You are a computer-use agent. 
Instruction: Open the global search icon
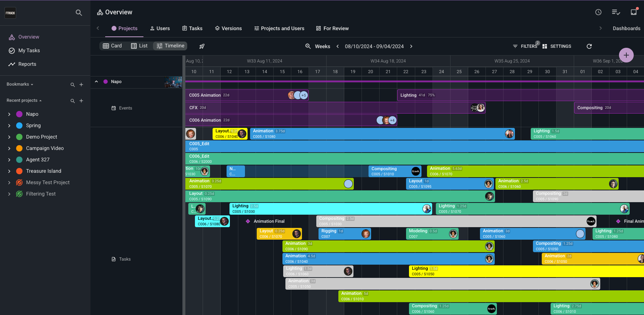tap(79, 12)
